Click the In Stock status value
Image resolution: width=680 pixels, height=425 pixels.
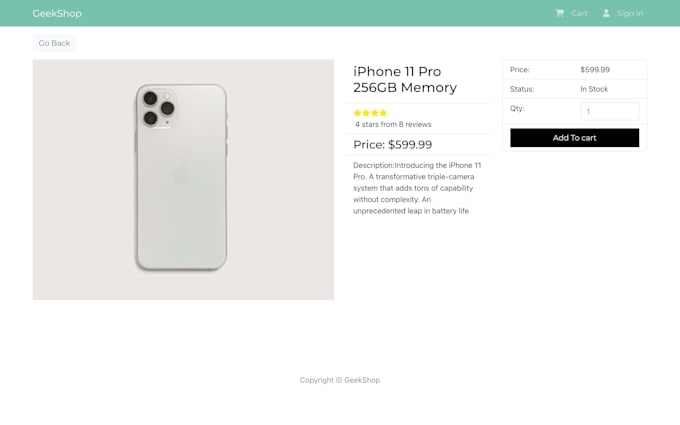pyautogui.click(x=594, y=89)
